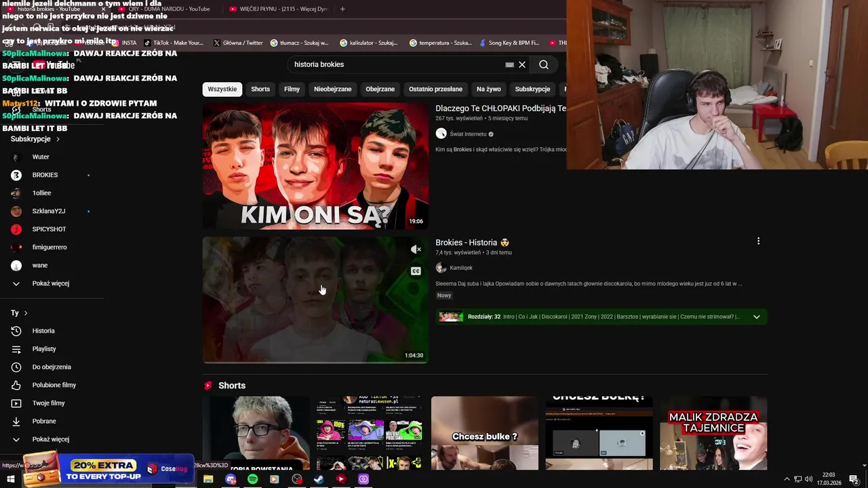The image size is (868, 488).
Task: Open Steam from the taskbar
Action: pos(318,479)
